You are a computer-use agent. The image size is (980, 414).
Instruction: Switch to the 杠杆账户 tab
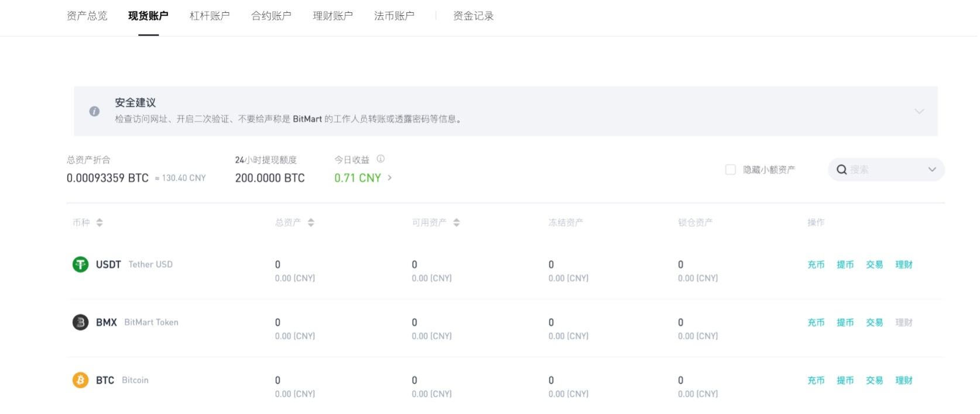point(210,16)
